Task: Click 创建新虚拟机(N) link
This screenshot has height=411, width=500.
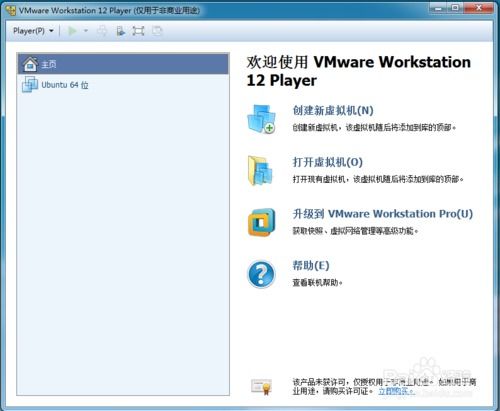Action: pos(333,110)
